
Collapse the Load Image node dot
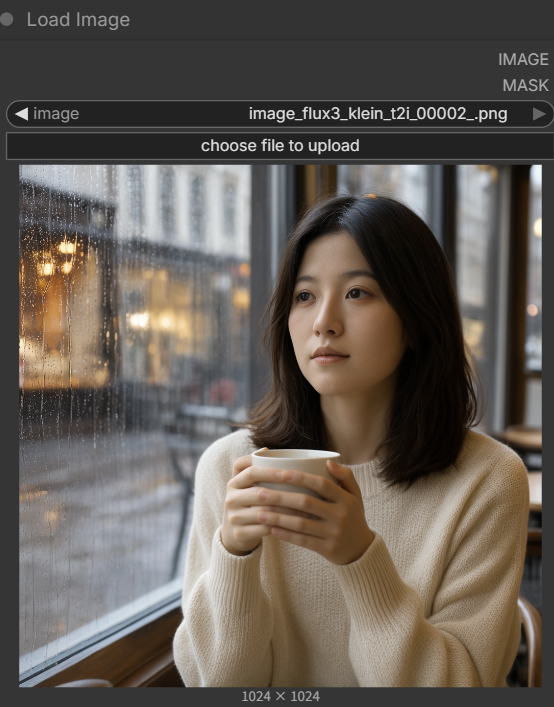[x=6, y=19]
